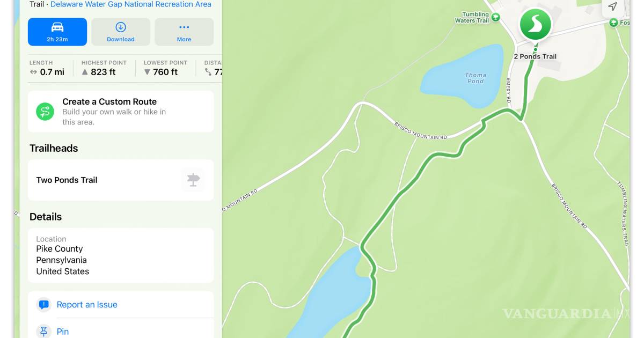The height and width of the screenshot is (338, 644).
Task: Select the Highest Point 823 ft statistic
Action: point(104,68)
